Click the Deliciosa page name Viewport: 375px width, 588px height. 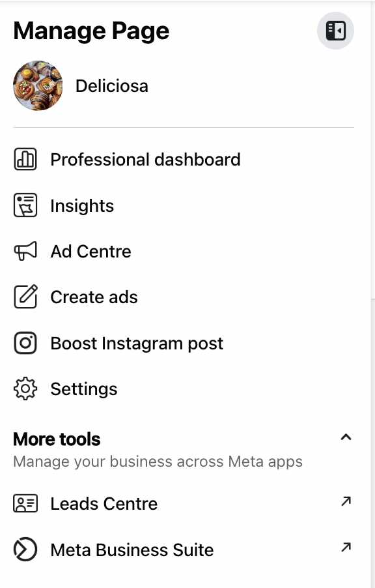tap(112, 85)
